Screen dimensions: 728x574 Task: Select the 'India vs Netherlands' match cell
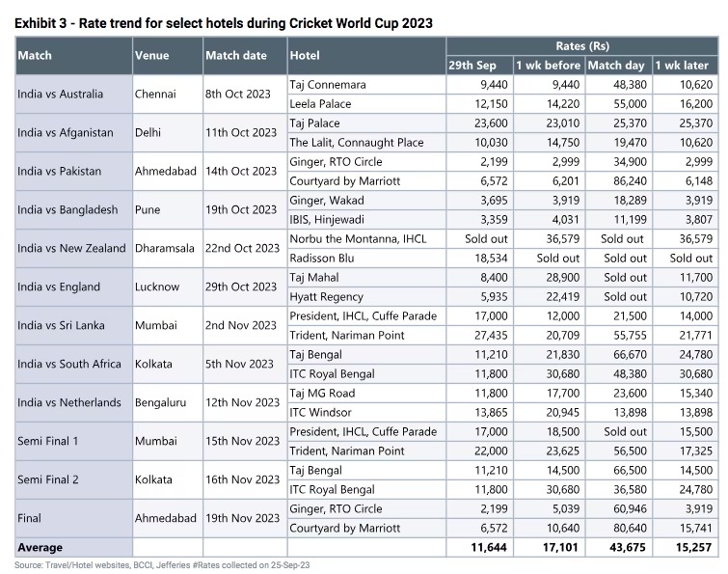(74, 402)
